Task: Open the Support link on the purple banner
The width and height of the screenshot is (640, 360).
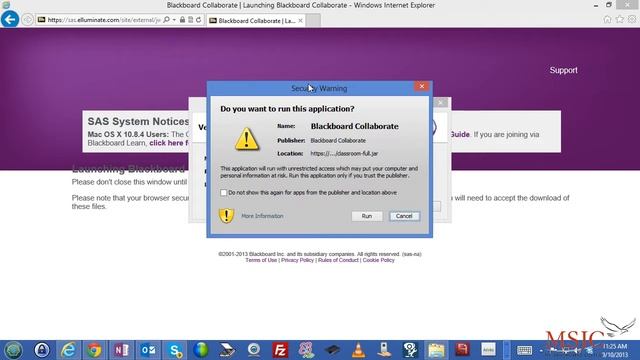Action: (x=563, y=70)
